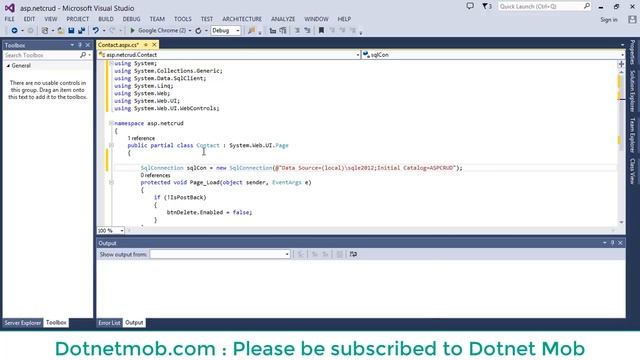This screenshot has height=360, width=640.
Task: Collapse the Contact class code block
Action: [111, 145]
